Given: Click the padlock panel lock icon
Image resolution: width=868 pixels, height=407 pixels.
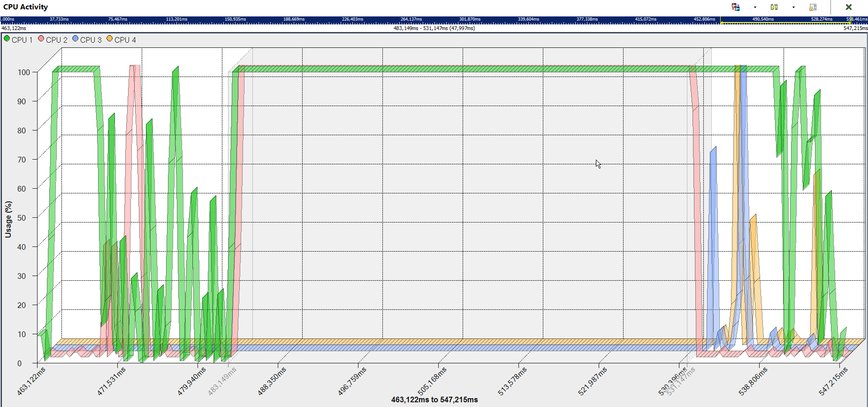Looking at the screenshot, I should point(813,7).
